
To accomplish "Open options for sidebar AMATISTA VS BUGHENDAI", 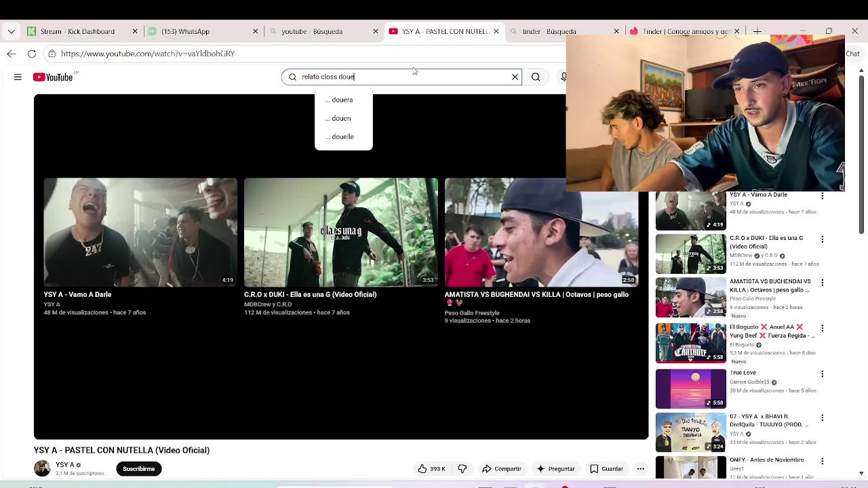I will pos(823,283).
